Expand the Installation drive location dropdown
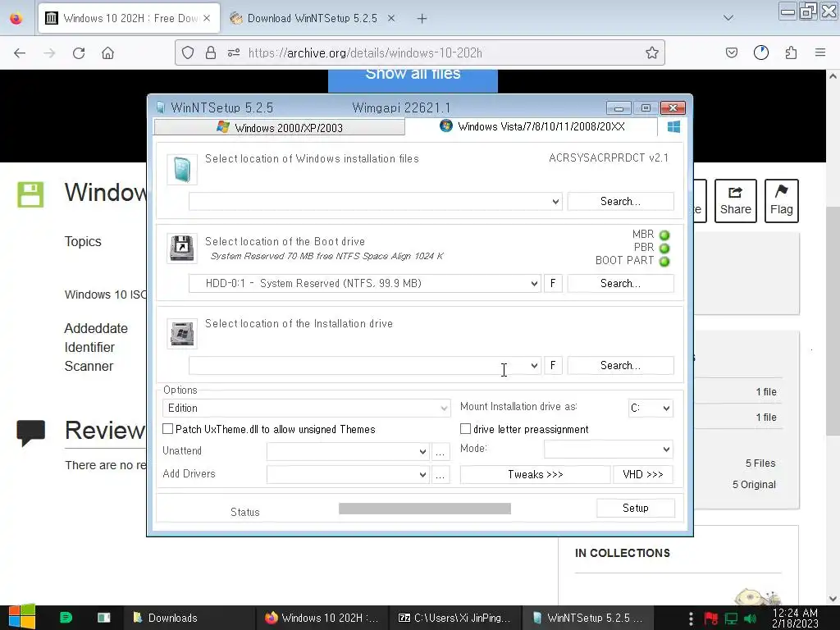The width and height of the screenshot is (840, 630). [534, 365]
